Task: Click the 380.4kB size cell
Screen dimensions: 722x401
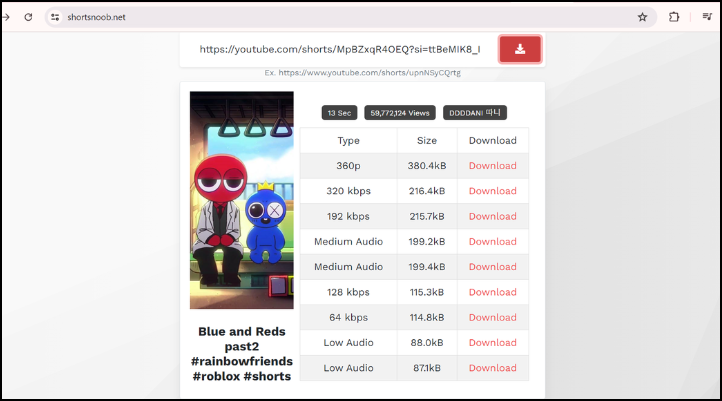Action: click(x=427, y=166)
